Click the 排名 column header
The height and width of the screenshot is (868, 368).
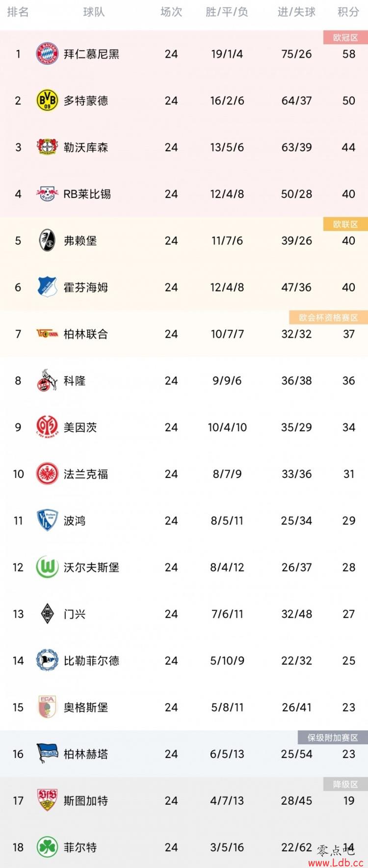(18, 12)
